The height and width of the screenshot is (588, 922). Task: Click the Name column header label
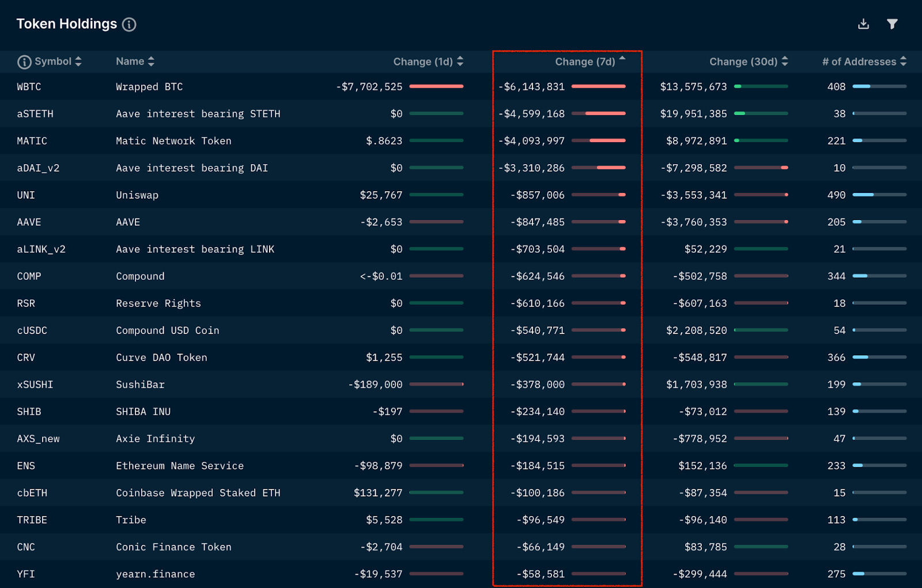pyautogui.click(x=130, y=61)
